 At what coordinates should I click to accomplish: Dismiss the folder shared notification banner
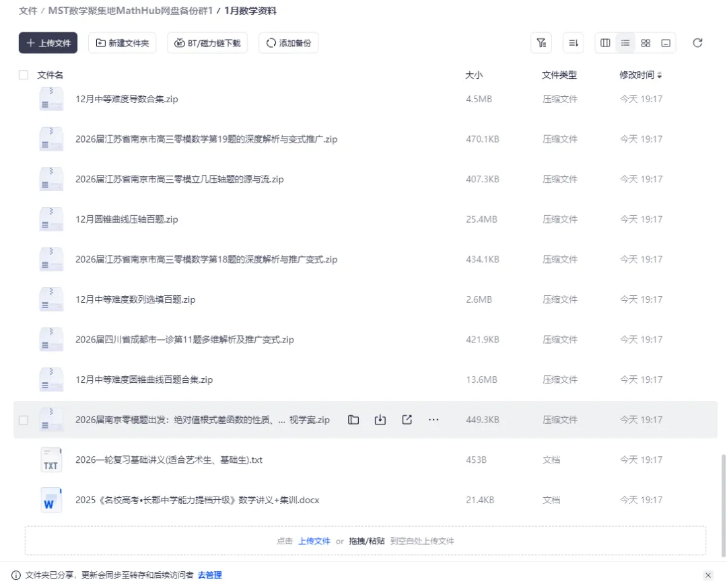point(708,575)
